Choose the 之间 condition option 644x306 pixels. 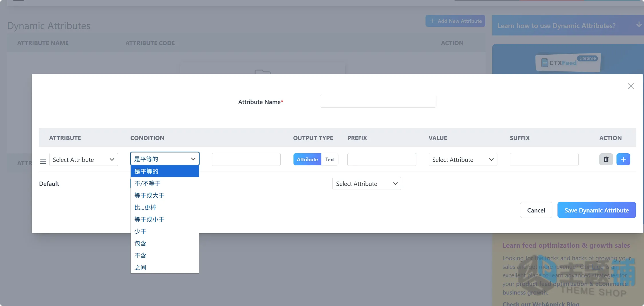tap(165, 267)
